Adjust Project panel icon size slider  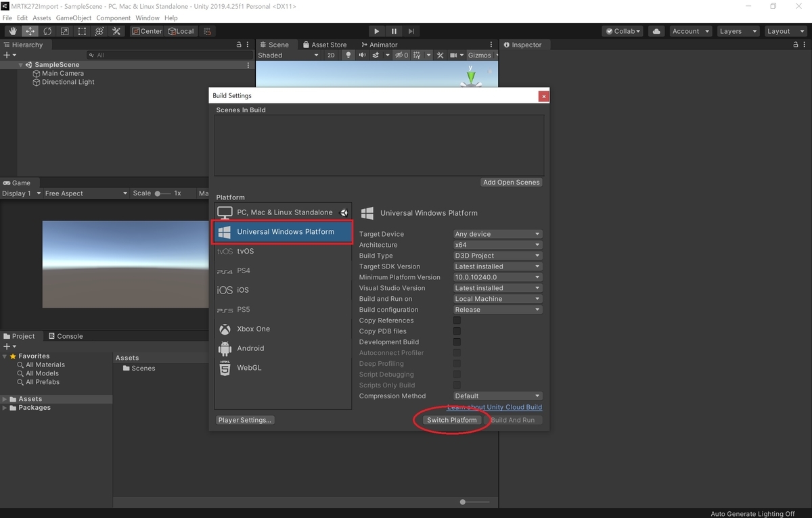tap(474, 502)
